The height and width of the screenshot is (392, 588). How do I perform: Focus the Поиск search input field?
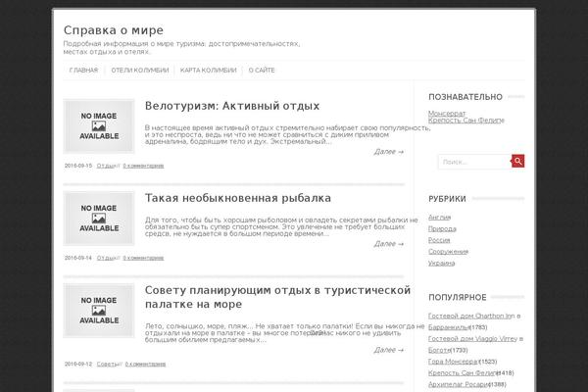[x=474, y=162]
